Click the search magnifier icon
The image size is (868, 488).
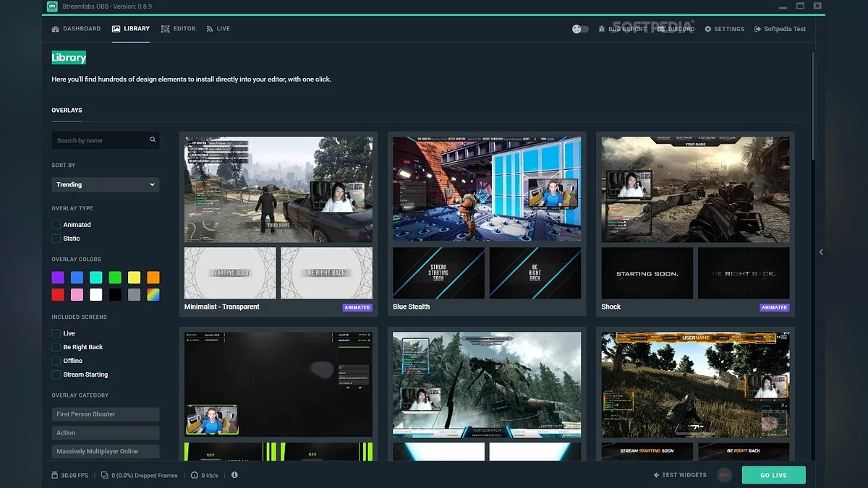[x=153, y=140]
